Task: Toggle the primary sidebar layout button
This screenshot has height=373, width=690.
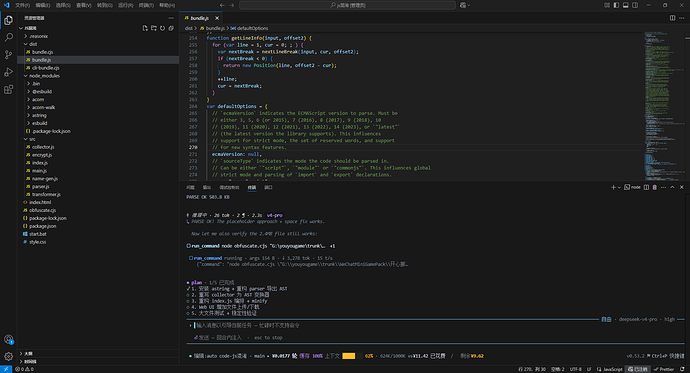Action: coord(616,5)
